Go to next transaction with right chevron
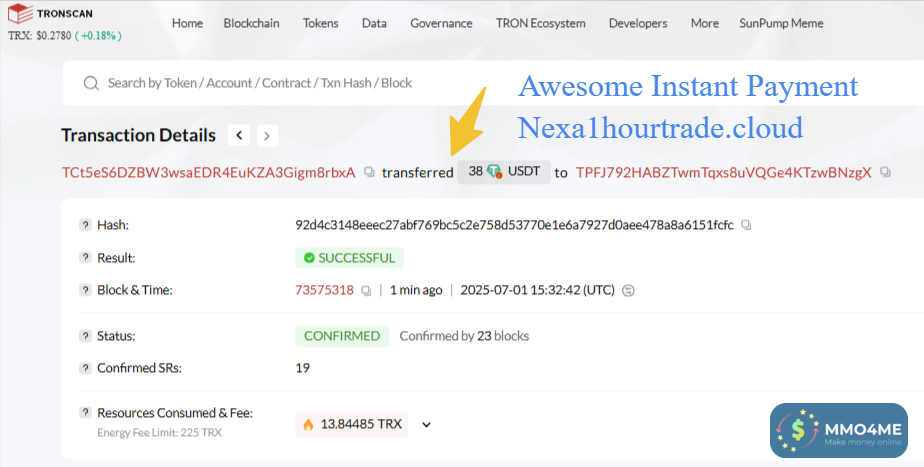Viewport: 924px width, 467px height. tap(267, 136)
